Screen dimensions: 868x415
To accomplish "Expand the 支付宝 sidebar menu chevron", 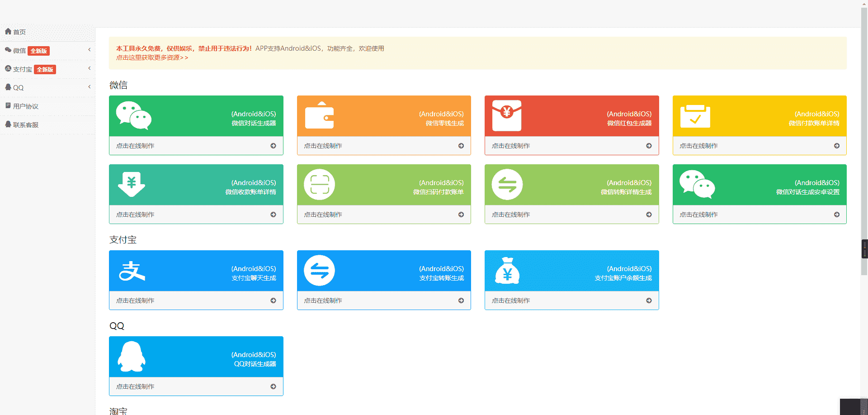I will coord(90,68).
